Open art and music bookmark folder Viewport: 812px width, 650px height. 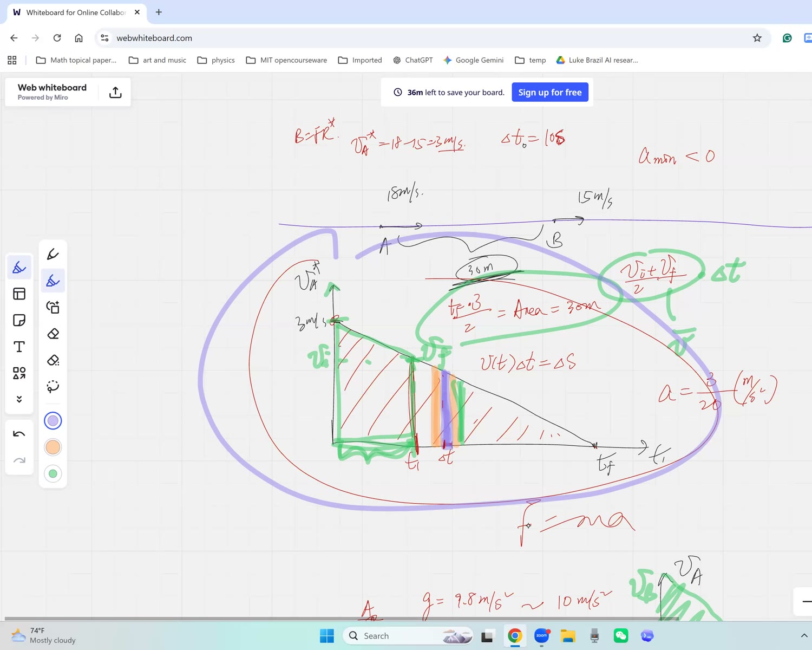pos(158,60)
